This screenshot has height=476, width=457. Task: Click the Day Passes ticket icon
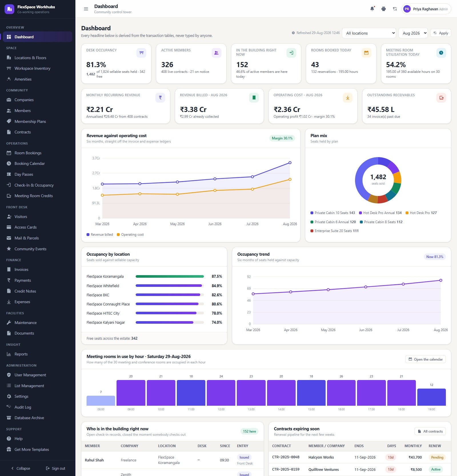coord(9,174)
